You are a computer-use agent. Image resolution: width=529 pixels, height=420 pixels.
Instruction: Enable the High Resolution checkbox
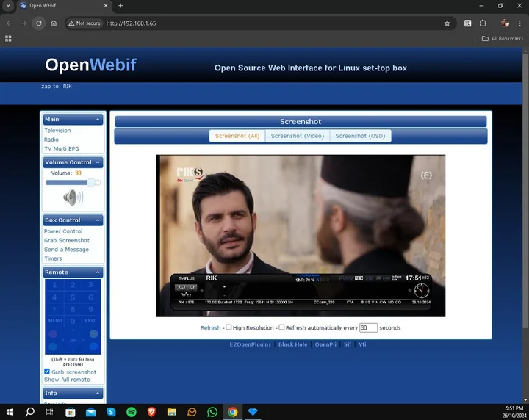[x=228, y=327]
